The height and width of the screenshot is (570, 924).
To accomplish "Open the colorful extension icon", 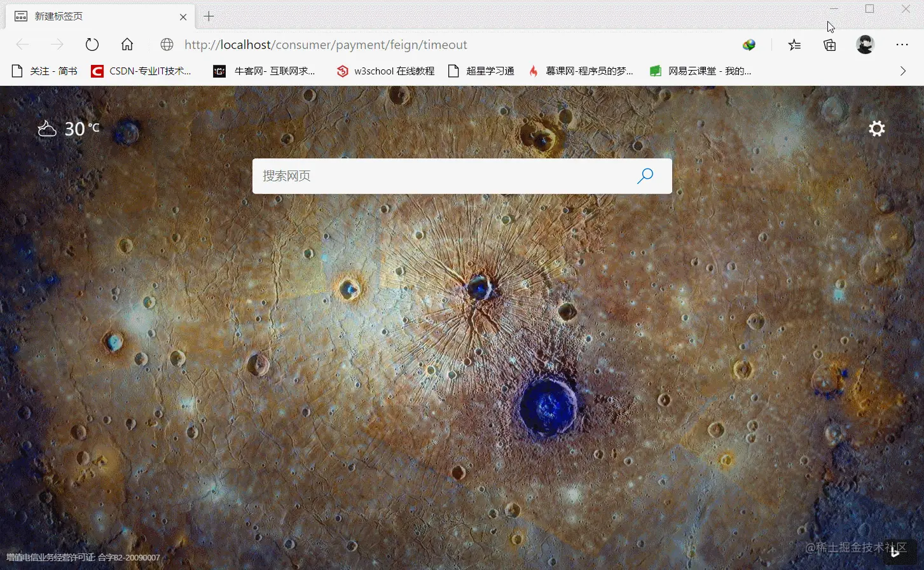I will pyautogui.click(x=749, y=45).
